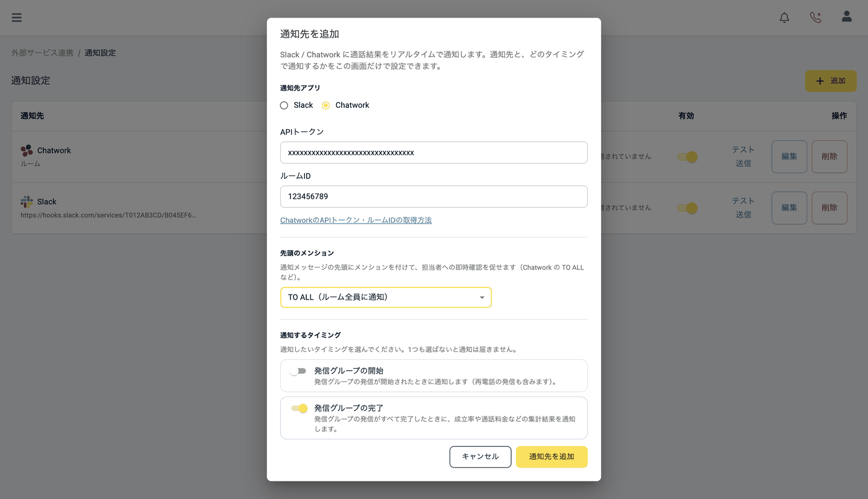Viewport: 868px width, 499px height.
Task: Click the 追加 button in the page header
Action: [831, 81]
